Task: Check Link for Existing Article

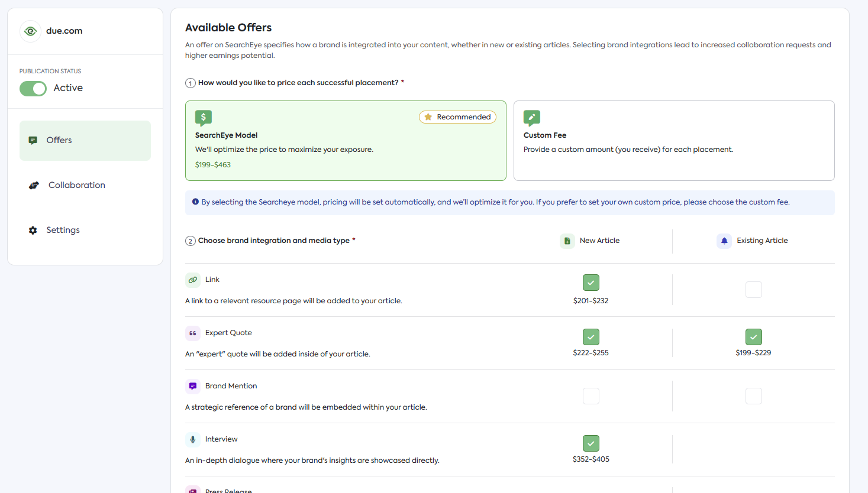Action: click(x=754, y=290)
